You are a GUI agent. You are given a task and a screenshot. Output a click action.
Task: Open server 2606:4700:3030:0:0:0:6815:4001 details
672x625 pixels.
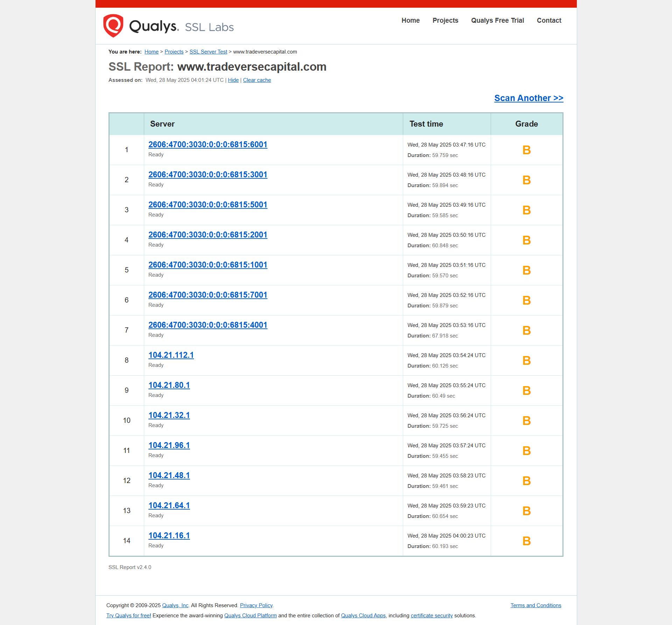[208, 325]
